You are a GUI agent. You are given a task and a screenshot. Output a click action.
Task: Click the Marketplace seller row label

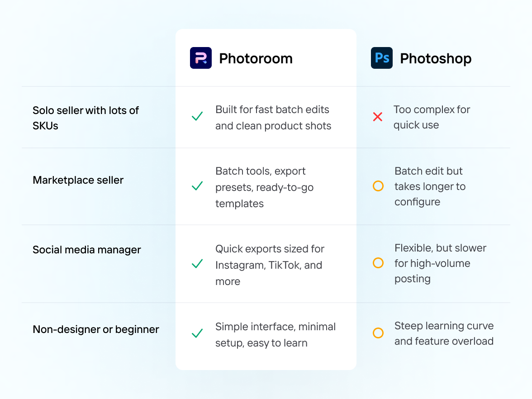pos(78,180)
